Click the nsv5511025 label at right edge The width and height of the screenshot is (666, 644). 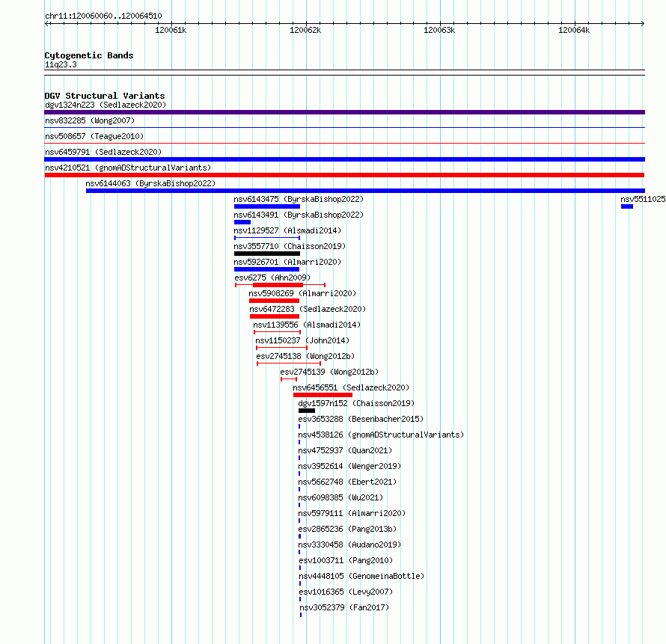(x=643, y=199)
